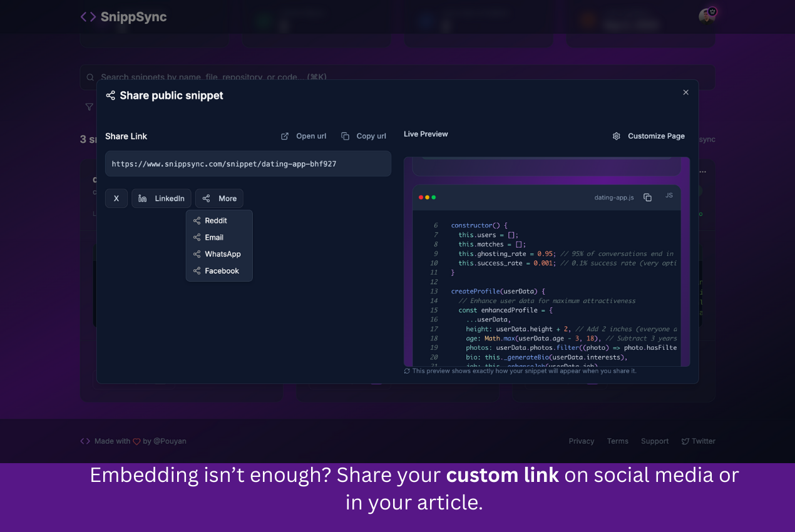Click the refresh icon below the preview
795x532 pixels.
[407, 371]
